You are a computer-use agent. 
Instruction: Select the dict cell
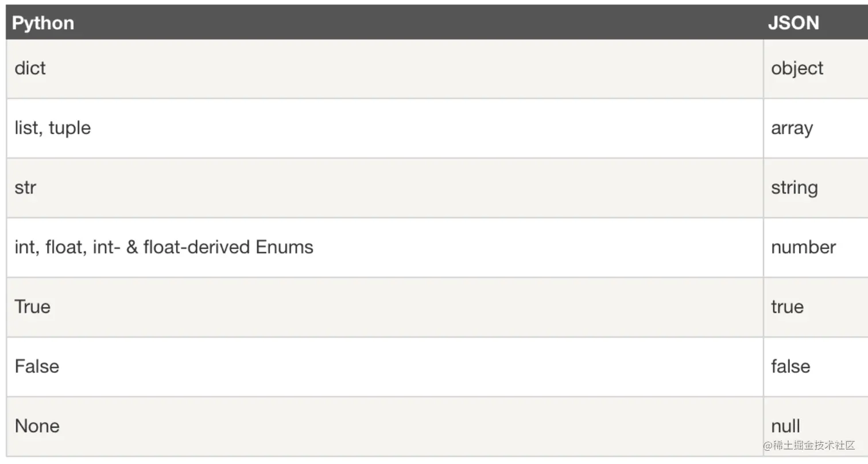coord(30,68)
